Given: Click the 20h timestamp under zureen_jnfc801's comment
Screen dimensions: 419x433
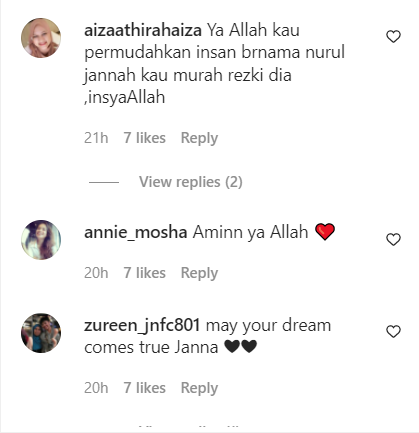Looking at the screenshot, I should pos(96,388).
